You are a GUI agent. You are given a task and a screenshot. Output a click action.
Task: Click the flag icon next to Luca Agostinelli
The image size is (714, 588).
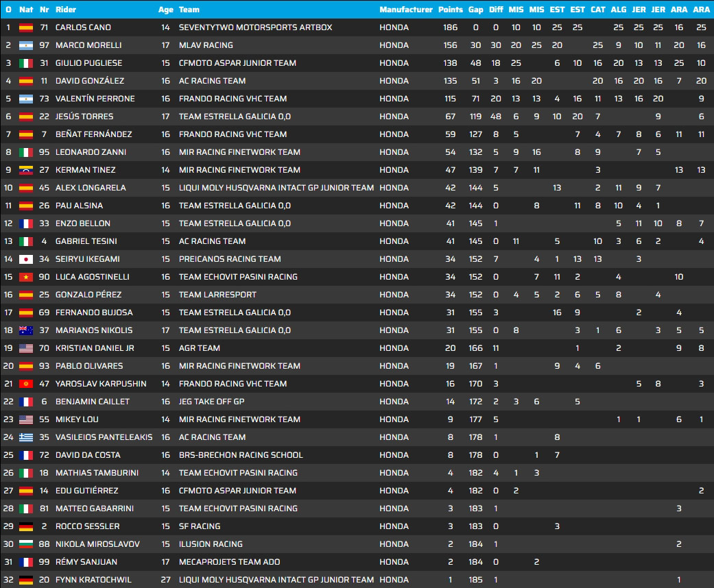(26, 277)
